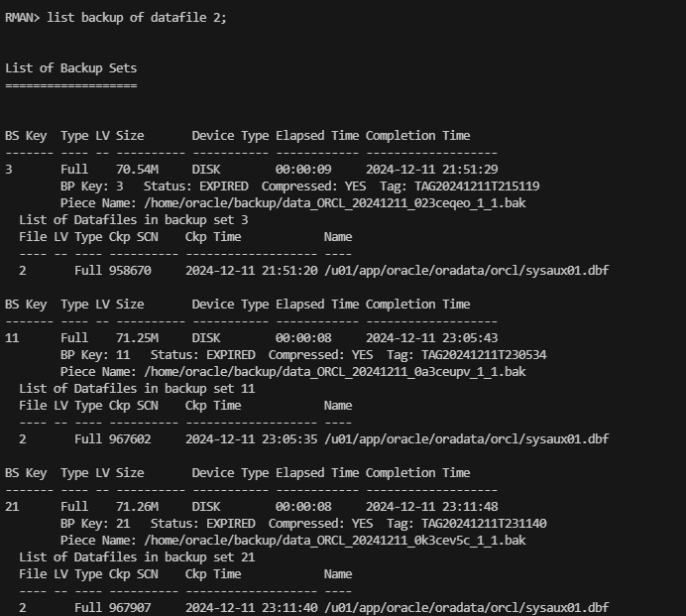The height and width of the screenshot is (616, 686).
Task: Click the 'List of Backup Sets' heading
Action: [x=71, y=68]
